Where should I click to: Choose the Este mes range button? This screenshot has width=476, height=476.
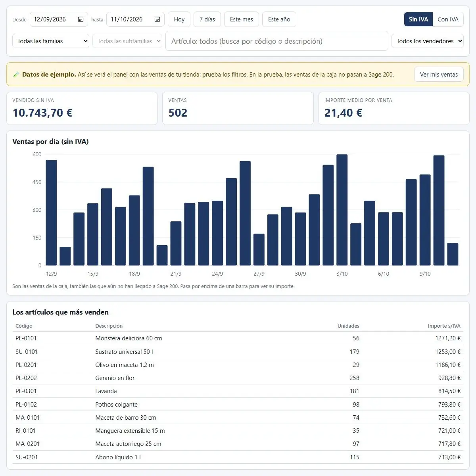pos(242,19)
